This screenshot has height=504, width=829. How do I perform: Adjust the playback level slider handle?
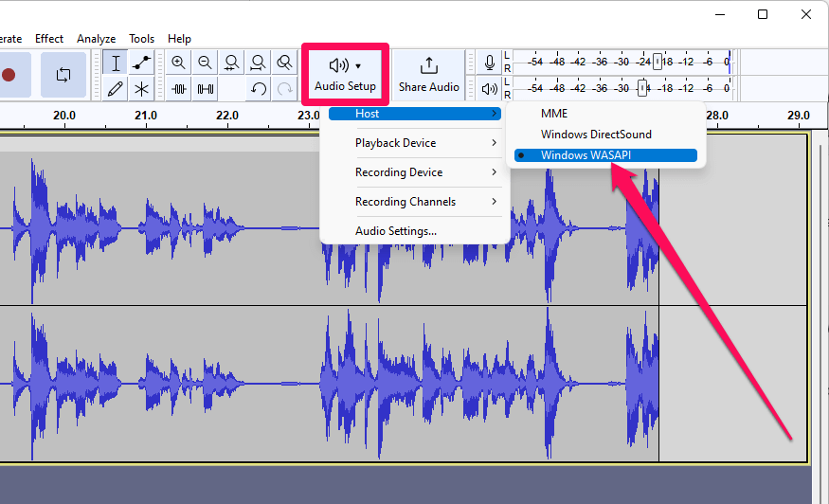(x=642, y=88)
